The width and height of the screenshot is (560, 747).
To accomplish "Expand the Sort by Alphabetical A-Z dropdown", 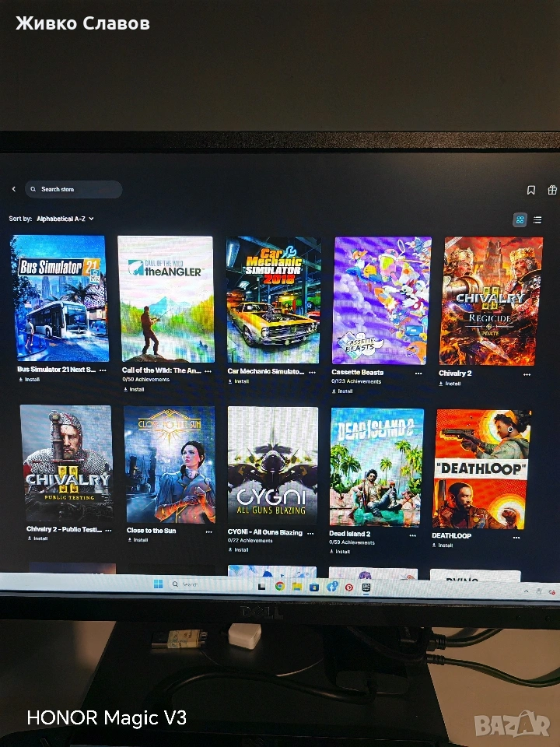I will 65,219.
